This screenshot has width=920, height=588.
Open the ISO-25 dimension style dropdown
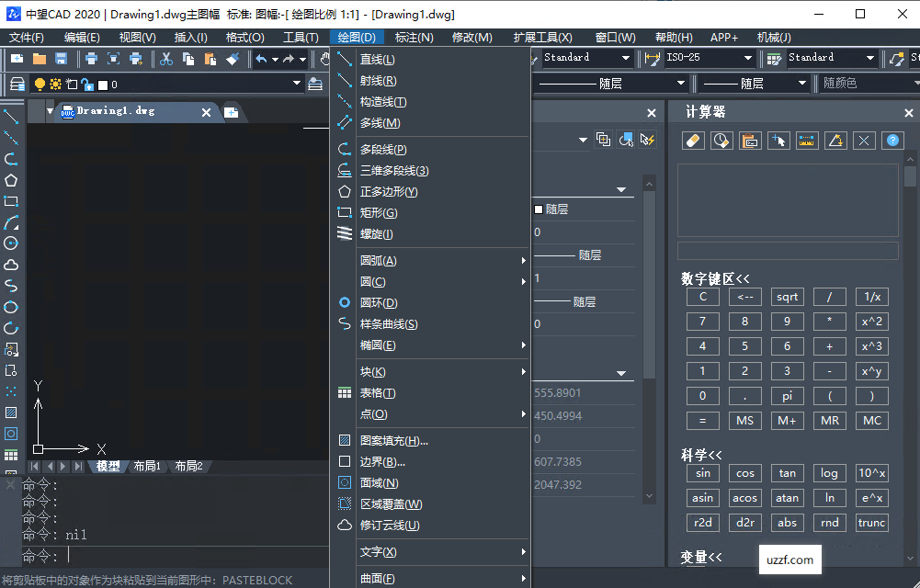click(748, 58)
